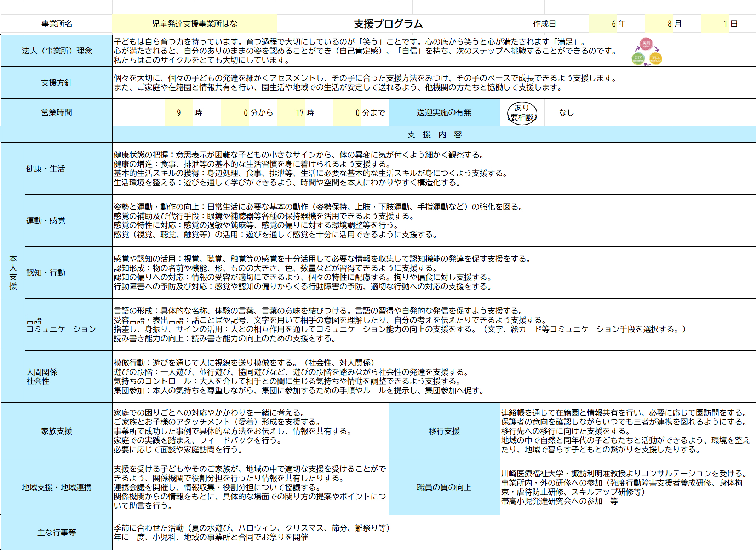Select the 認知・行動 category cell
The width and height of the screenshot is (756, 550).
click(69, 273)
